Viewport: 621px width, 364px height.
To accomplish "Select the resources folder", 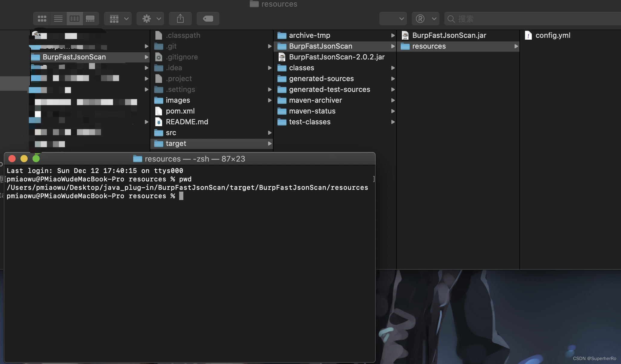I will 429,46.
